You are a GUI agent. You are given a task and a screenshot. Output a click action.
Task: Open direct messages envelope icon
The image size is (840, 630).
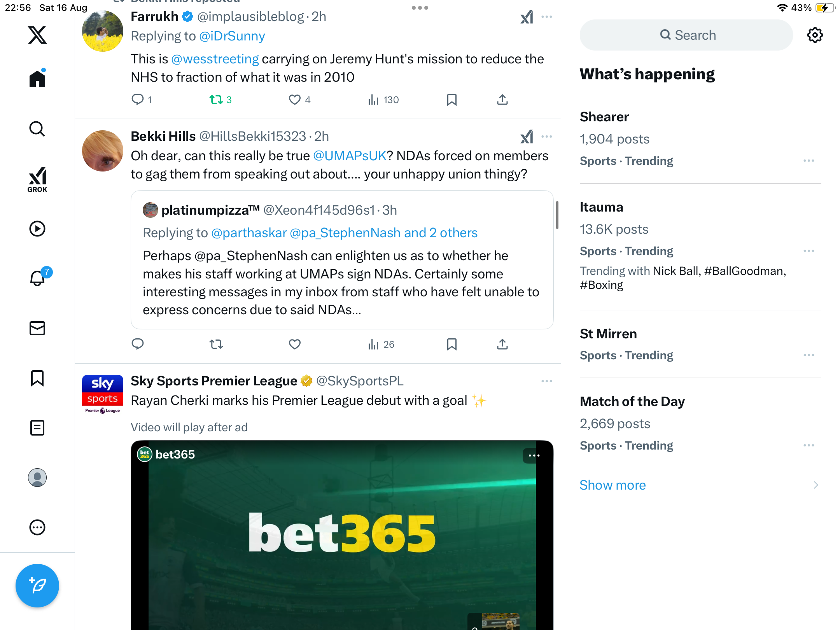point(37,328)
